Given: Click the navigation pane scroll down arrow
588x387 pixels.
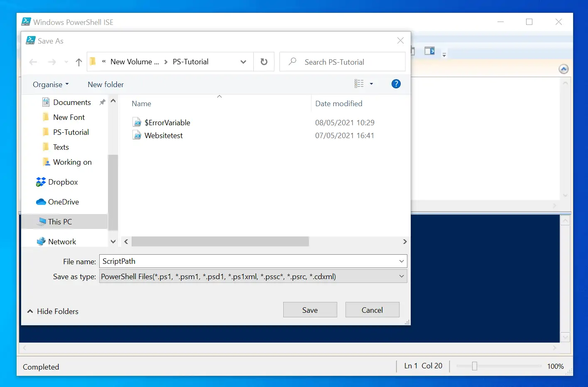Looking at the screenshot, I should pos(113,241).
